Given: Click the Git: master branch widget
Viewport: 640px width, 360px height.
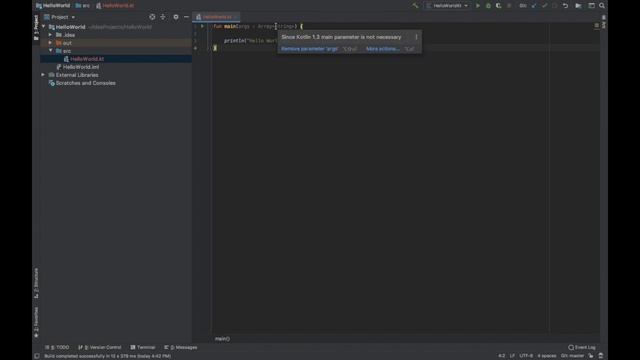Looking at the screenshot, I should coord(572,356).
